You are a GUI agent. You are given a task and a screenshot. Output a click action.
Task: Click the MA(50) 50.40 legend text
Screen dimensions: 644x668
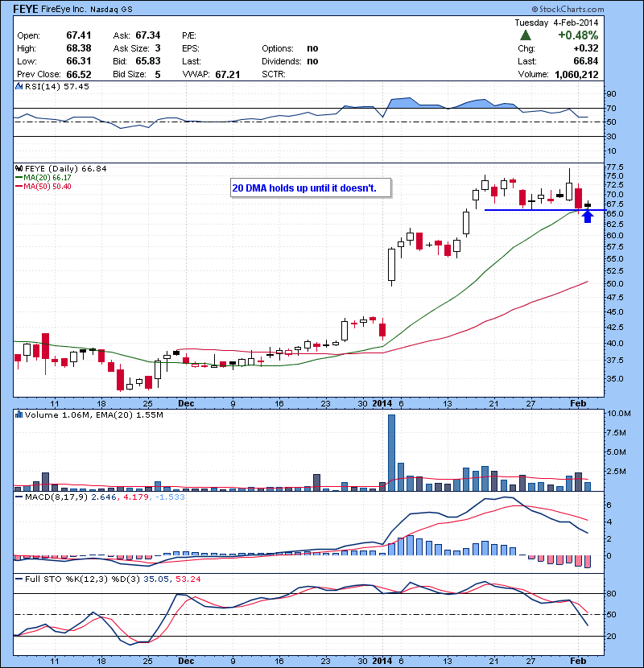pyautogui.click(x=47, y=187)
